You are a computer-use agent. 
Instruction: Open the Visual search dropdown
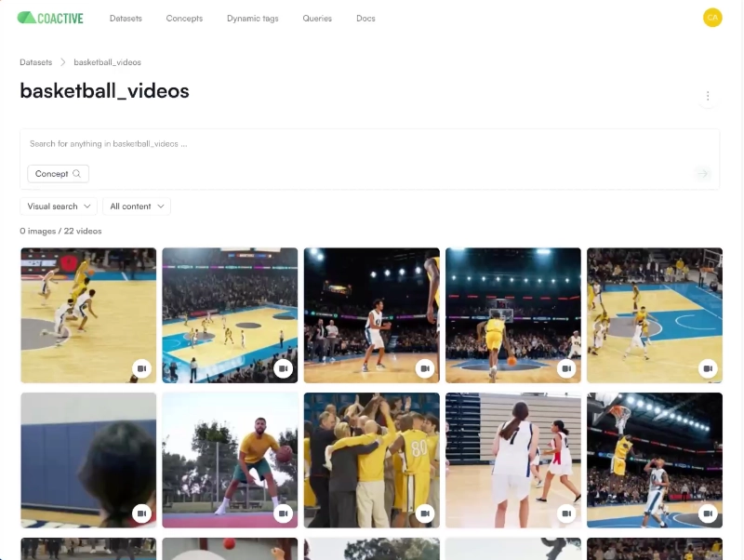pyautogui.click(x=59, y=207)
